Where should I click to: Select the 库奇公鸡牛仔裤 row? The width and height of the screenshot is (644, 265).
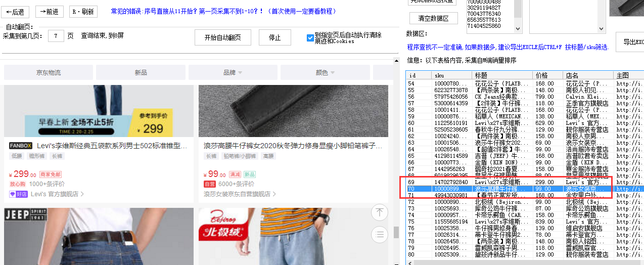click(525, 208)
